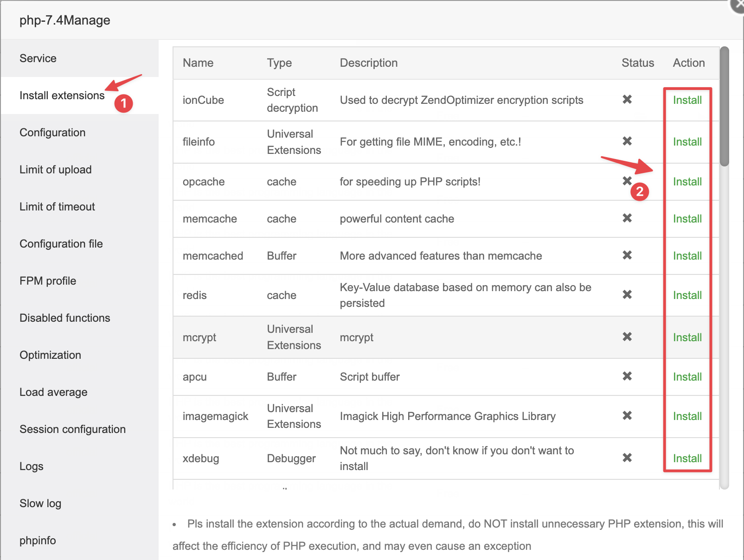Click the redis status X icon
The height and width of the screenshot is (560, 744).
tap(627, 294)
